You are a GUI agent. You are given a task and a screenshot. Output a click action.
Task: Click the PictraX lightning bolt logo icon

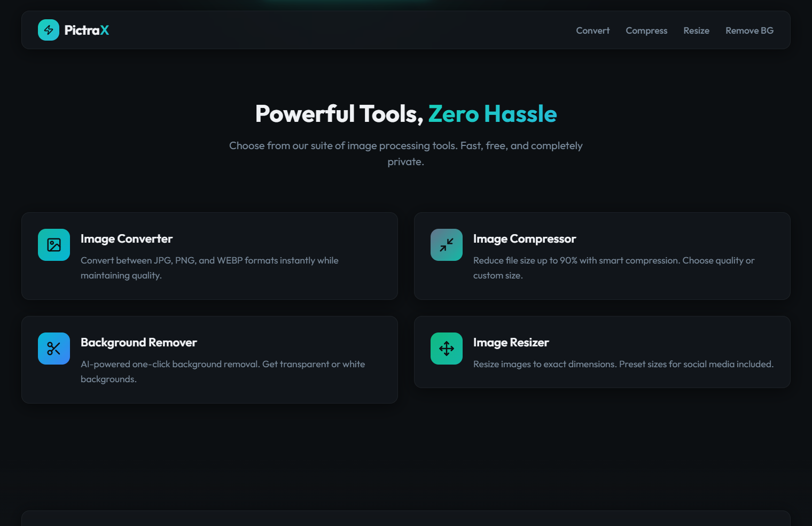point(49,30)
